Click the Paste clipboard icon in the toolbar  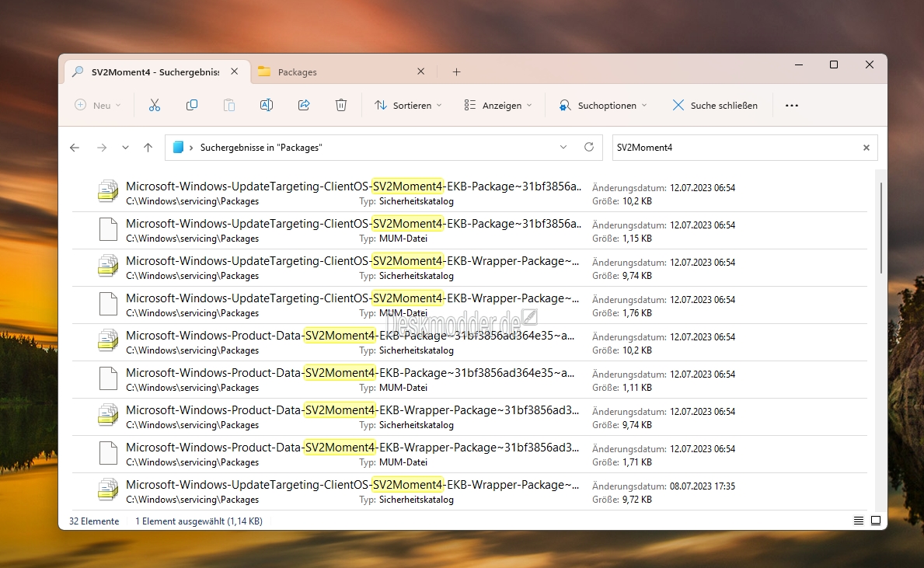point(229,106)
